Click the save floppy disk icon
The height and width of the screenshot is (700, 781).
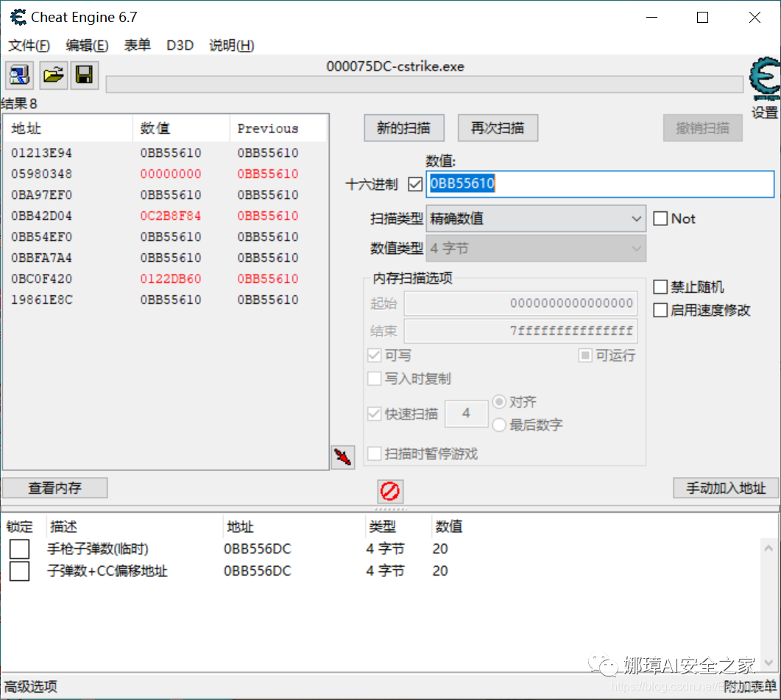tap(84, 75)
